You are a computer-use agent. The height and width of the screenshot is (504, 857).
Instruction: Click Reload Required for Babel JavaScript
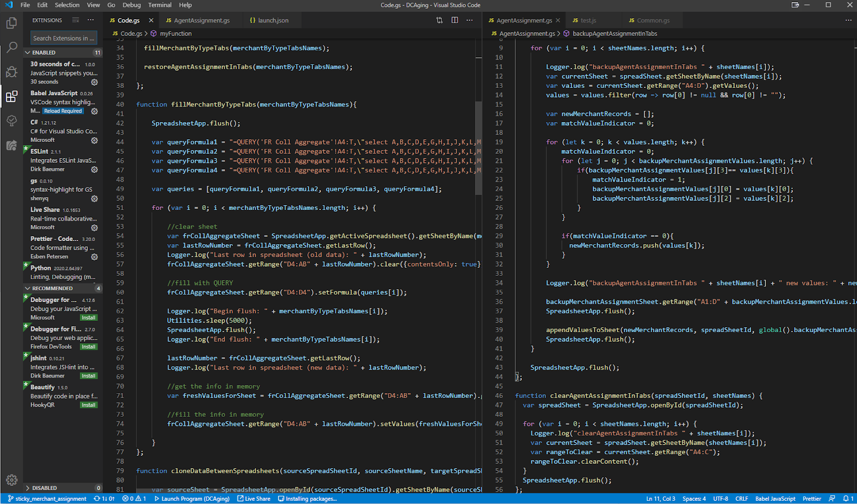click(63, 111)
